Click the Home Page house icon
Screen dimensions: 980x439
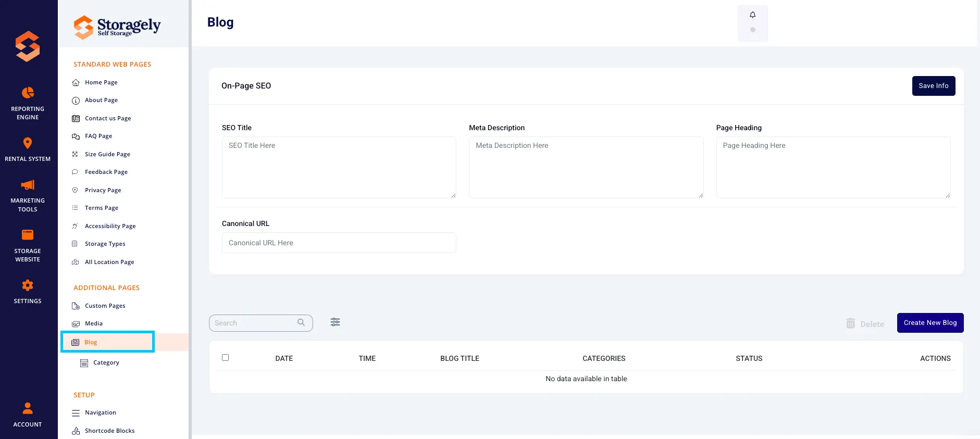tap(76, 82)
